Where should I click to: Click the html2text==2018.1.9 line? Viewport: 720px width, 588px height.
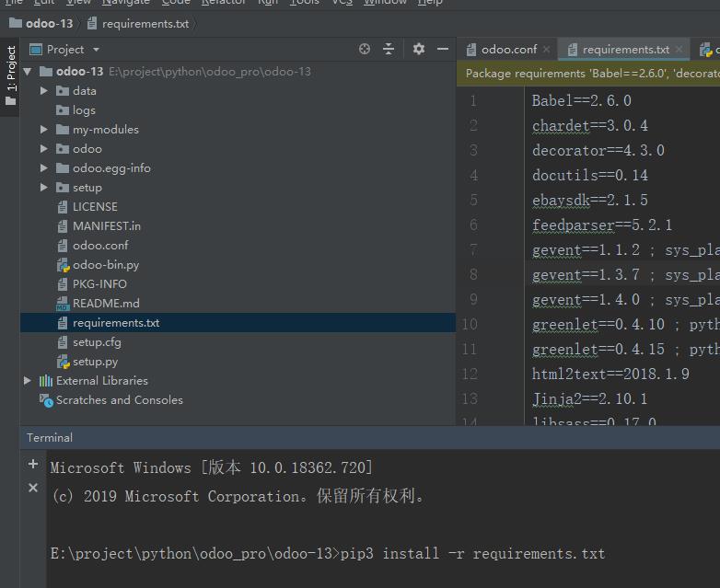pos(610,375)
